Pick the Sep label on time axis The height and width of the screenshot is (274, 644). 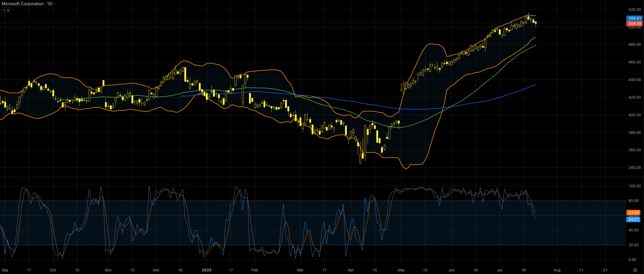click(x=5, y=270)
